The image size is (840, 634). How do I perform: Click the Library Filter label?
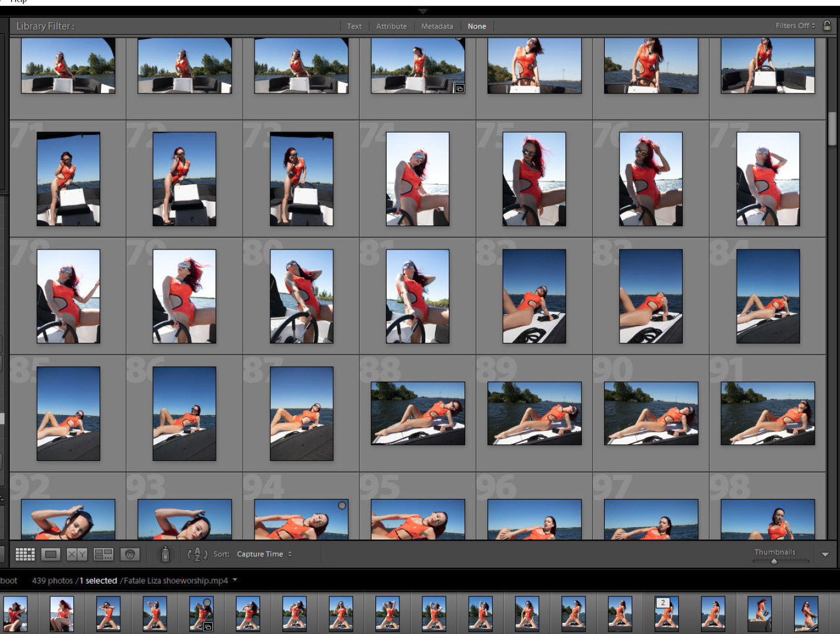(x=45, y=26)
